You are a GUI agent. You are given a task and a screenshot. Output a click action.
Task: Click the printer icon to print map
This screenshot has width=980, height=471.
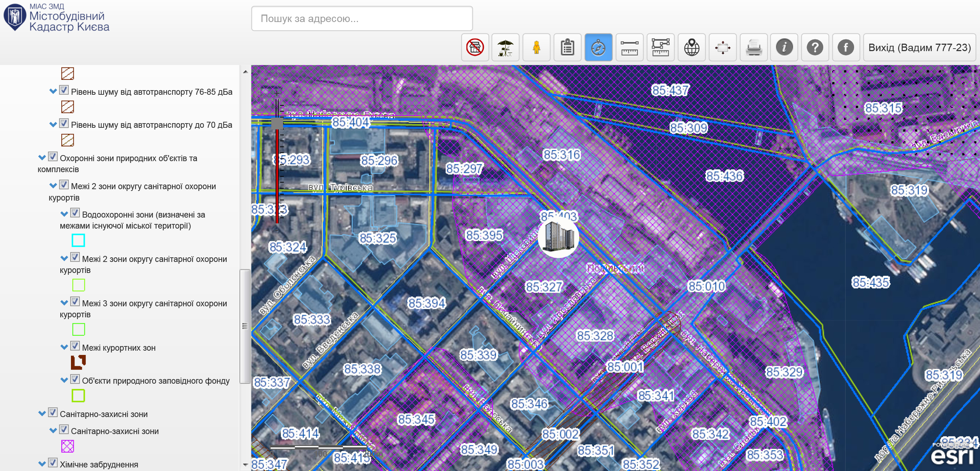[753, 48]
